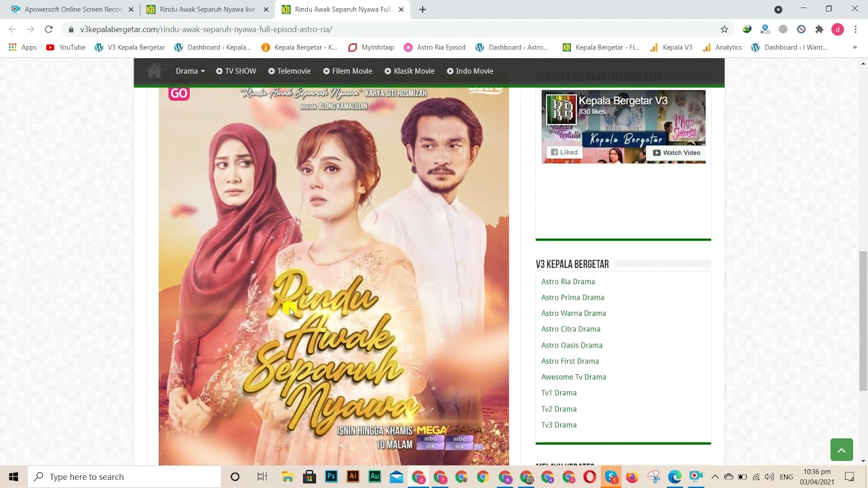Open the Filem Movie menu item
Screen dimensions: 868x488
click(348, 71)
